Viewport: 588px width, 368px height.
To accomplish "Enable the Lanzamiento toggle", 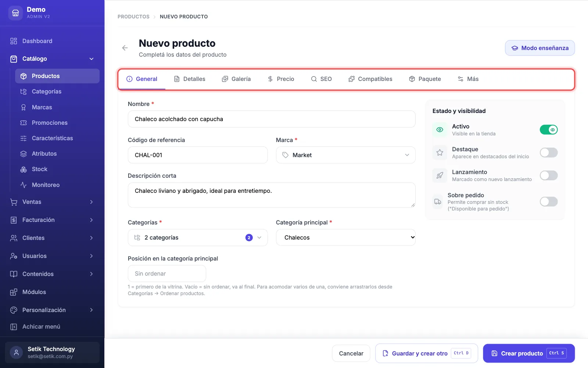I will click(x=549, y=175).
